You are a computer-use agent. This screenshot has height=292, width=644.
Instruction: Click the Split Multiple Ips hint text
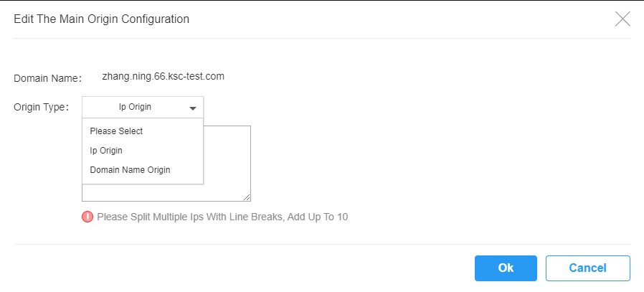tap(222, 217)
